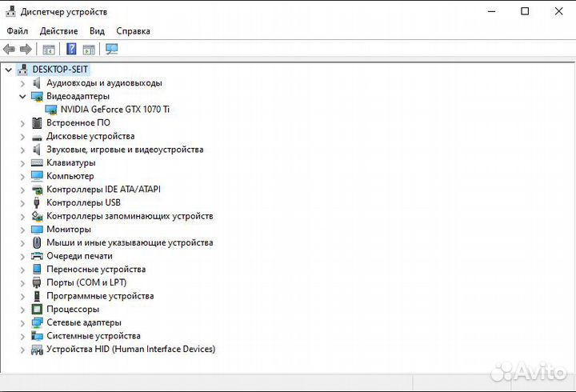The image size is (576, 392).
Task: Open help via the blue question mark icon
Action: point(71,50)
